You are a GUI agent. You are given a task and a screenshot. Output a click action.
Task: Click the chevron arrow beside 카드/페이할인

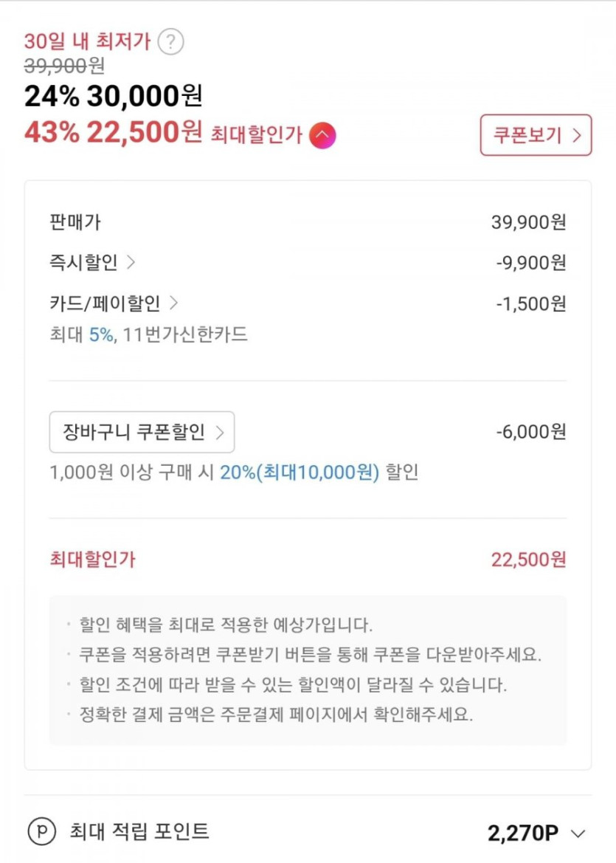tap(174, 303)
